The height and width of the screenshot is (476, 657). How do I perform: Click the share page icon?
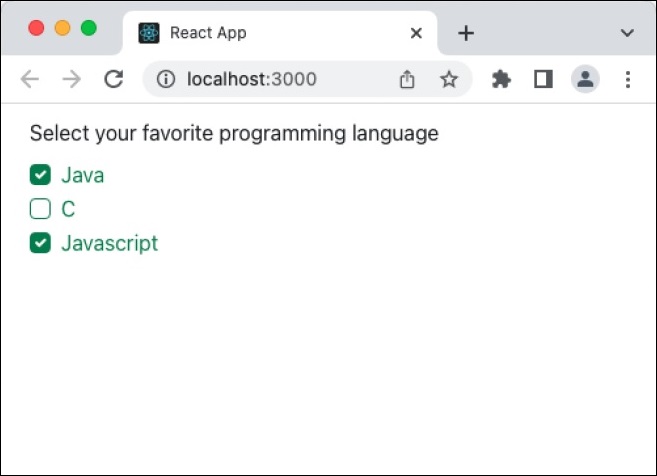click(x=407, y=79)
